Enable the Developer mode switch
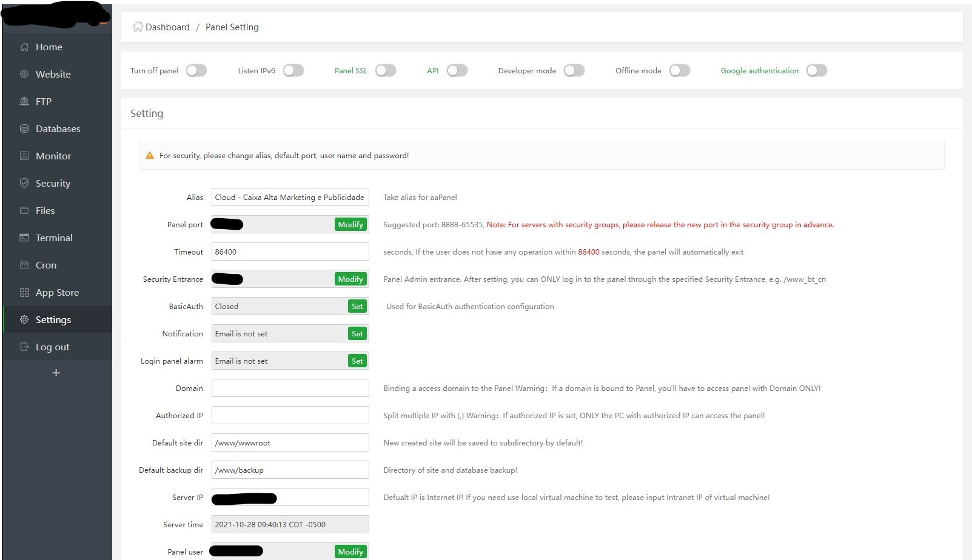972x560 pixels. tap(574, 70)
